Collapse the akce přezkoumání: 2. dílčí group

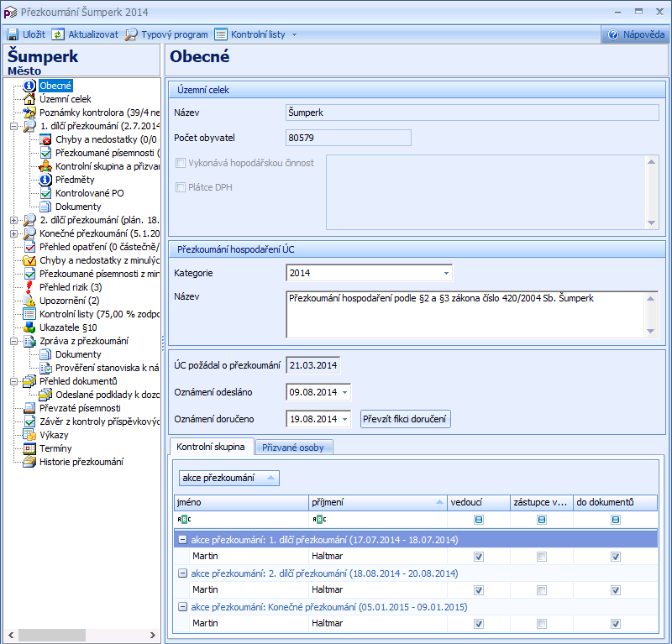point(182,573)
